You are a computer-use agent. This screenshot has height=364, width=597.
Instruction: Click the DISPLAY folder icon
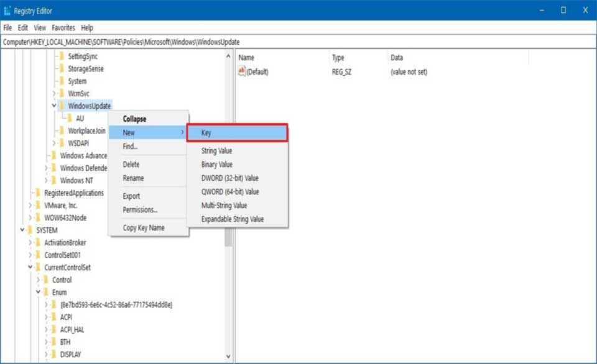pos(53,355)
